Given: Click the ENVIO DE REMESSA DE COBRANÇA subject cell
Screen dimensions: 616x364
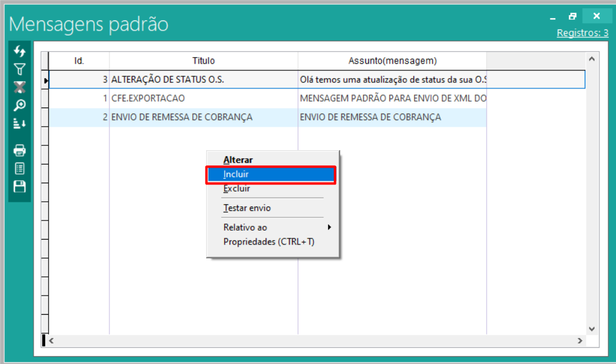Looking at the screenshot, I should [392, 117].
